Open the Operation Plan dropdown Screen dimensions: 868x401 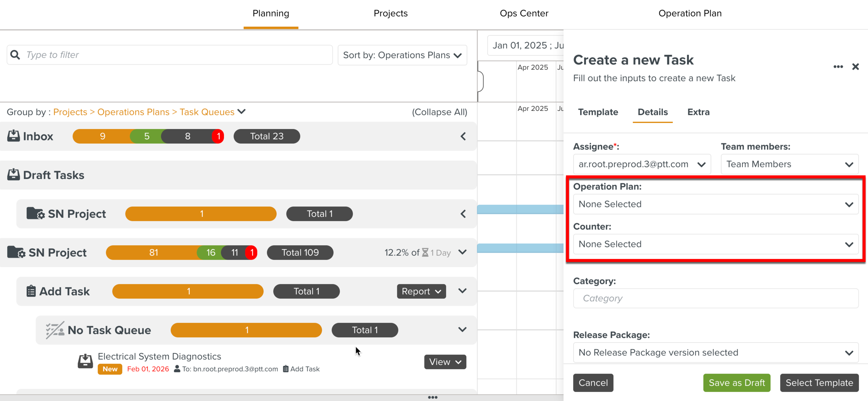coord(716,204)
